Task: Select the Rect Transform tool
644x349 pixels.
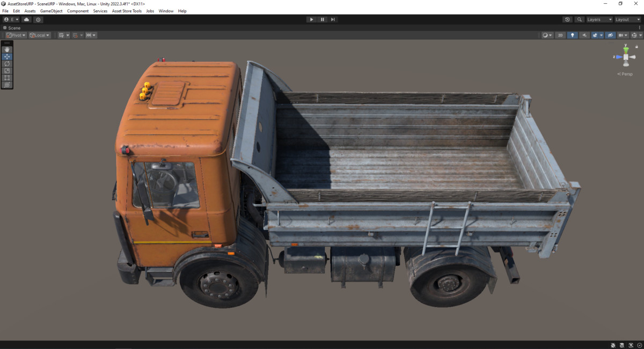Action: coord(6,77)
